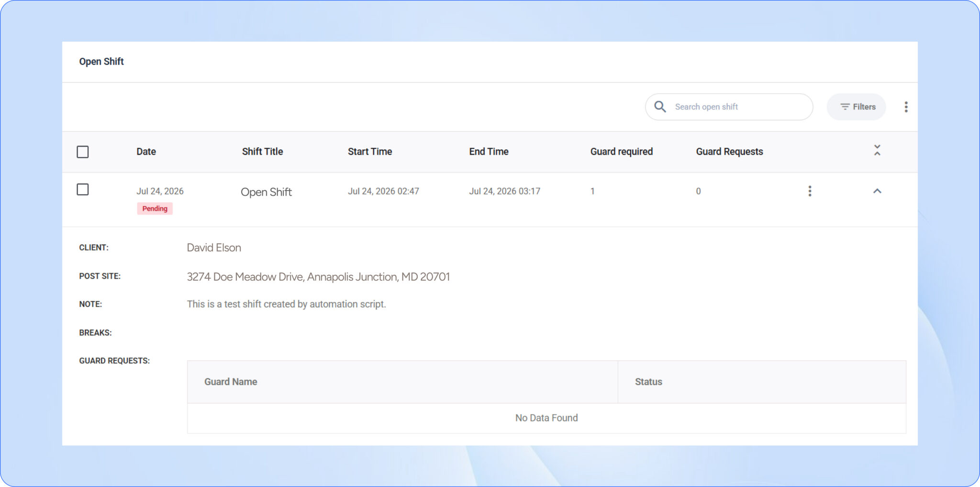Collapse all rows using header double-chevron
This screenshot has height=487, width=980.
(x=877, y=150)
